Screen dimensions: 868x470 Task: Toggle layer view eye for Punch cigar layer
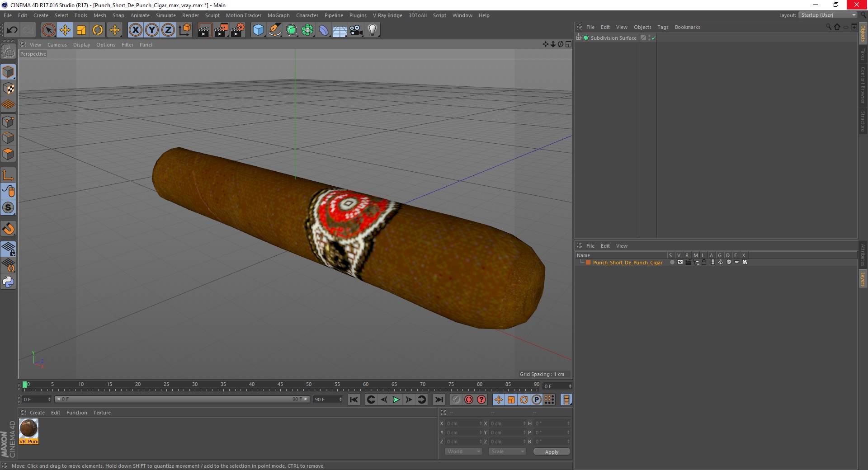(x=680, y=262)
